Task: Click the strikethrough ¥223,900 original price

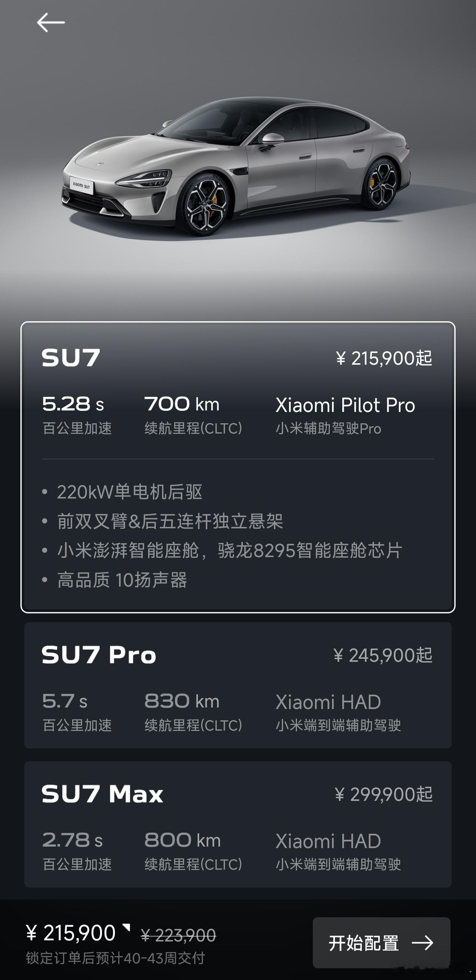Action: [178, 935]
